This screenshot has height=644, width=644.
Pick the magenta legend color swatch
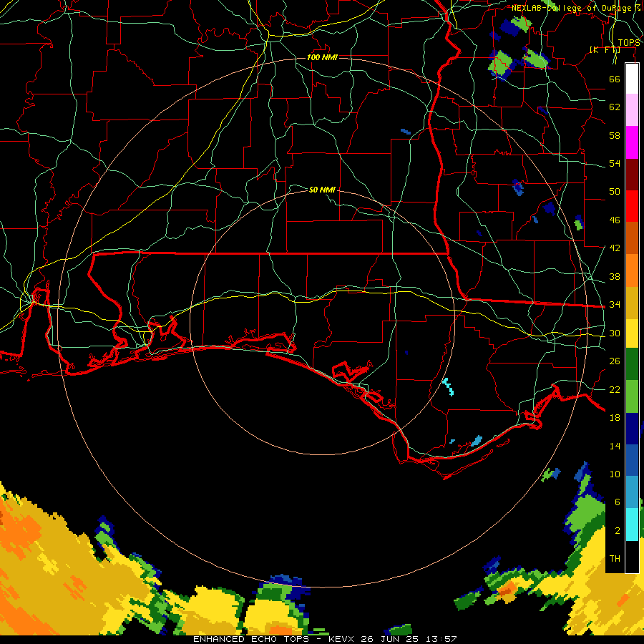(x=632, y=142)
